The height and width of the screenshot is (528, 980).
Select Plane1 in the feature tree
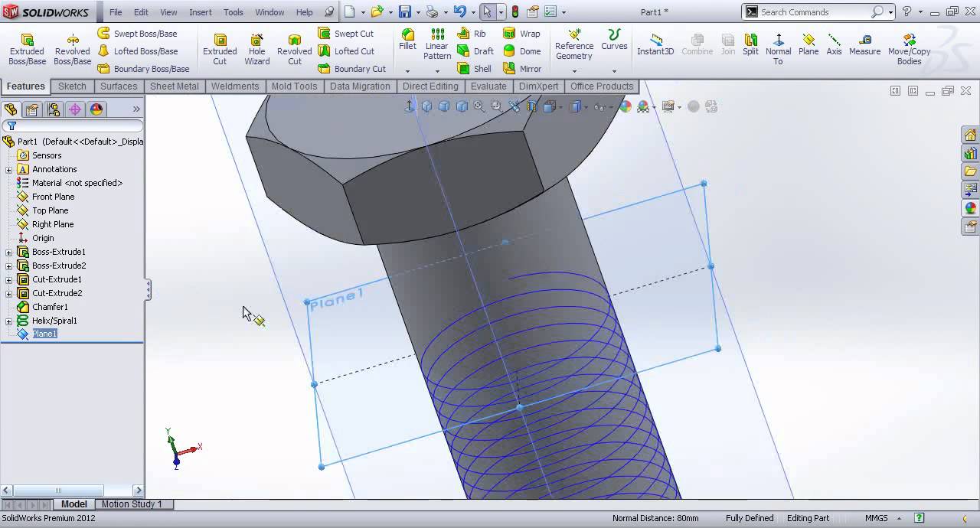click(x=44, y=334)
